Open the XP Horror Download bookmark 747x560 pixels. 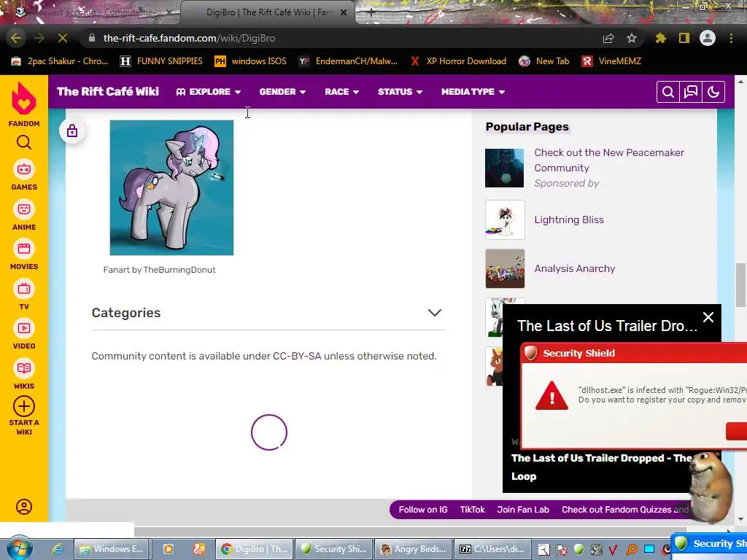pos(458,61)
